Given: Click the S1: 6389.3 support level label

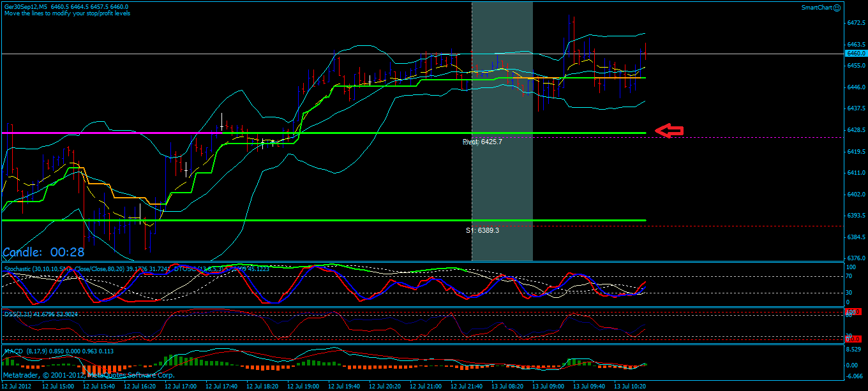Looking at the screenshot, I should (483, 230).
